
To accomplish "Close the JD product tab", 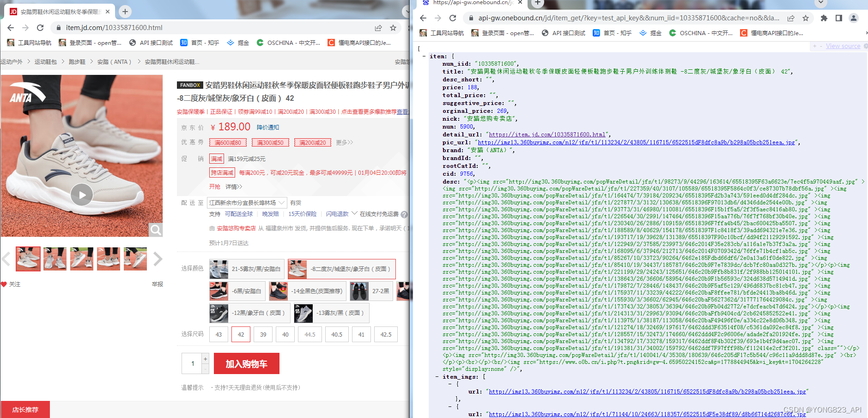I will point(108,12).
